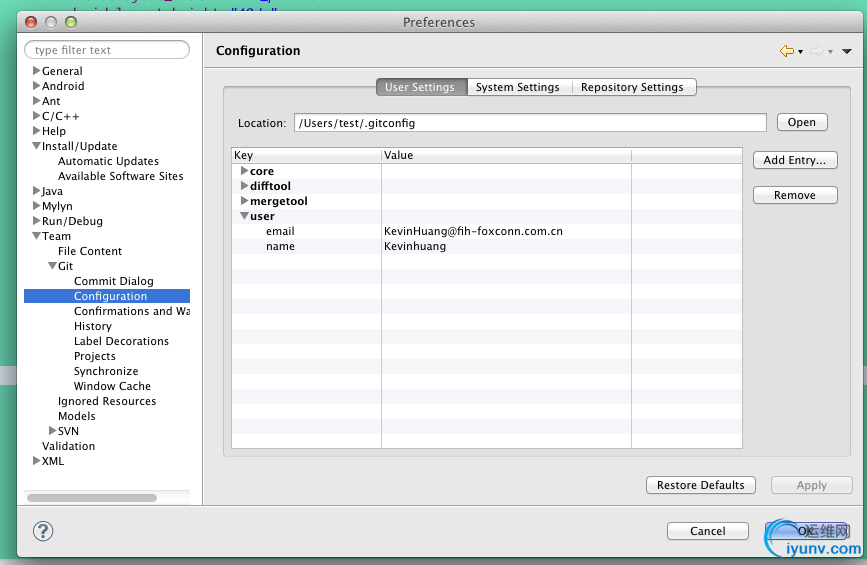The image size is (867, 565).
Task: Expand the SVN tree node
Action: [53, 431]
